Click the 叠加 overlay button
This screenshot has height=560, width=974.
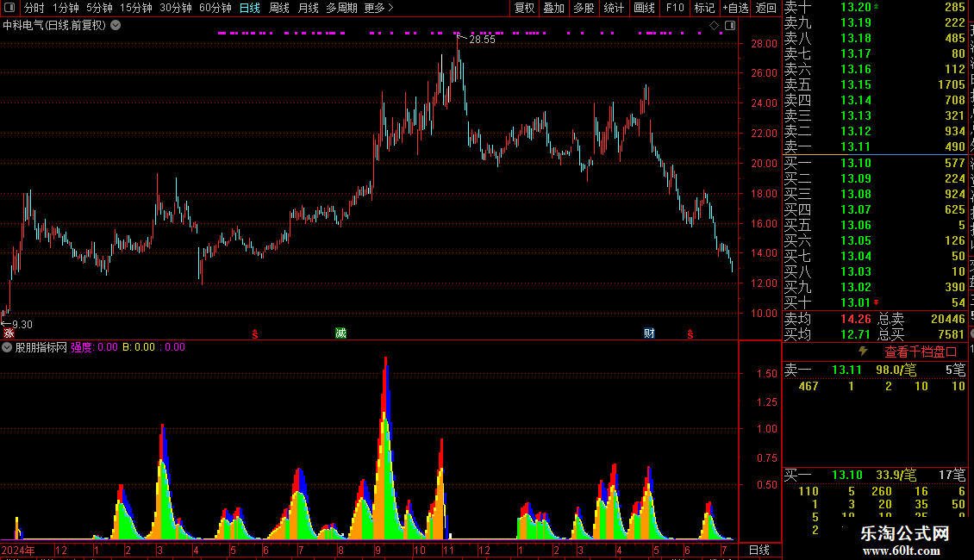(553, 8)
